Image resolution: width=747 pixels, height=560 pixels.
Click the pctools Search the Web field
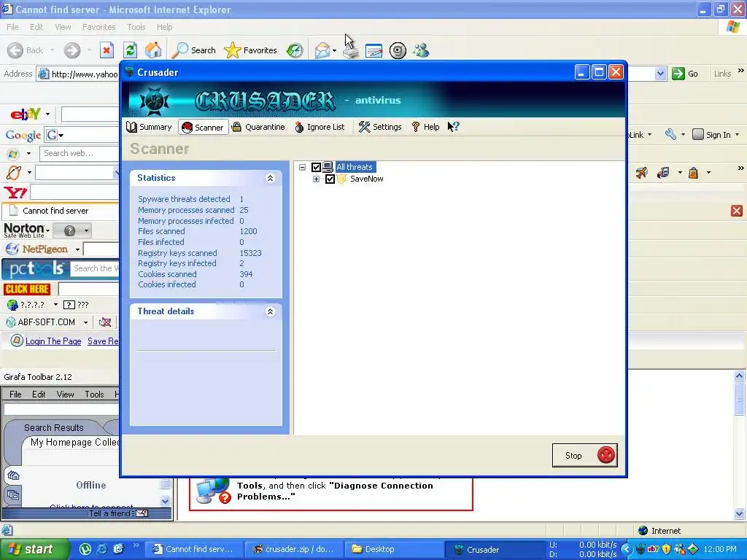point(95,268)
